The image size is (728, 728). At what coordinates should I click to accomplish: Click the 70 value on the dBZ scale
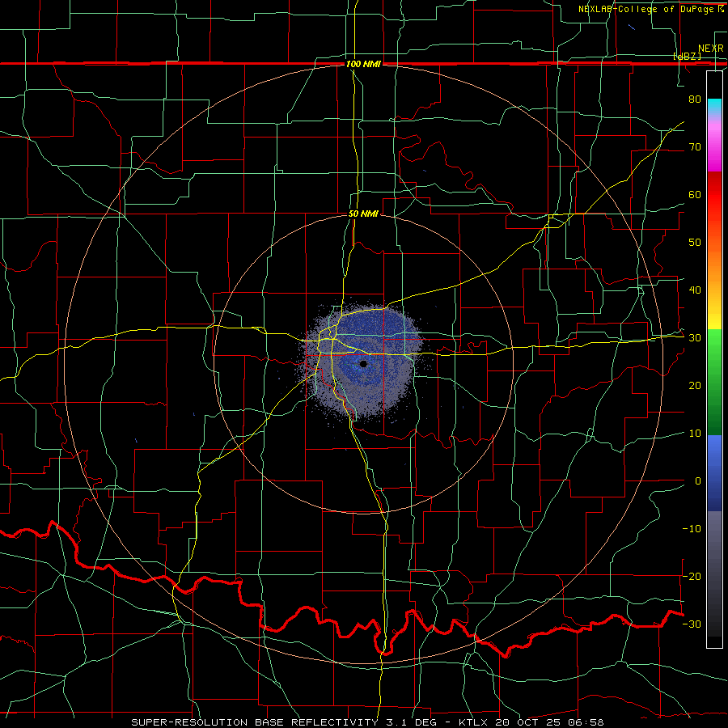point(695,147)
